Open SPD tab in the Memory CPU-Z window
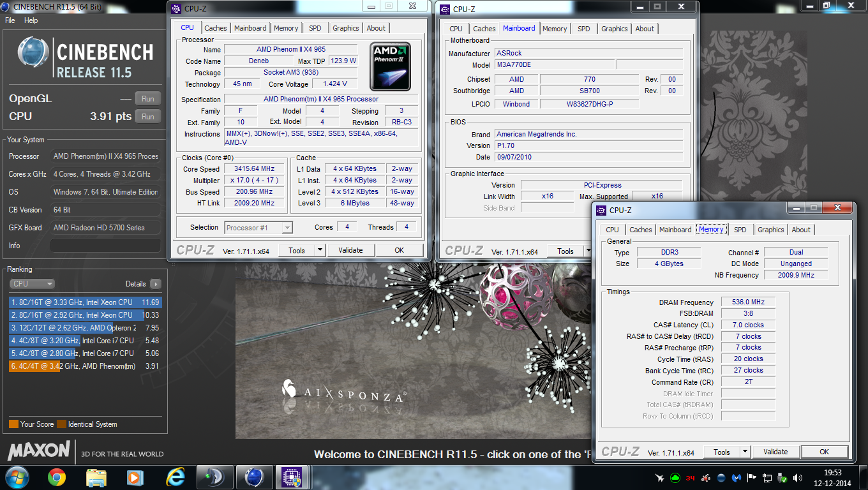This screenshot has height=490, width=868. (740, 230)
